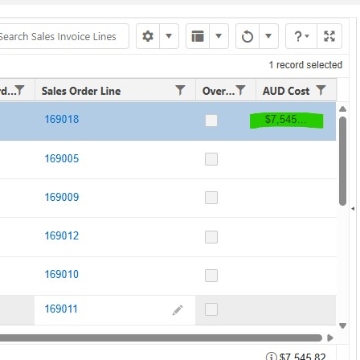Expand the settings gear dropdown arrow
Image resolution: width=360 pixels, height=360 pixels.
coord(169,36)
